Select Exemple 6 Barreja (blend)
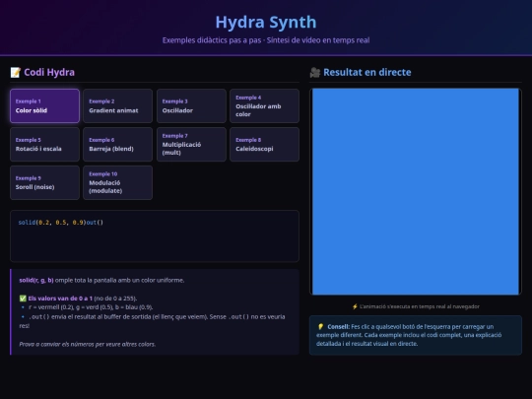 (118, 144)
